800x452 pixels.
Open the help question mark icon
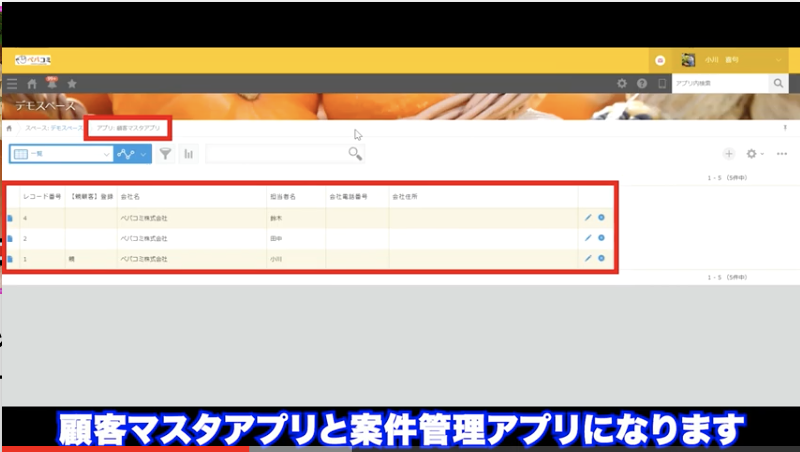[x=642, y=84]
